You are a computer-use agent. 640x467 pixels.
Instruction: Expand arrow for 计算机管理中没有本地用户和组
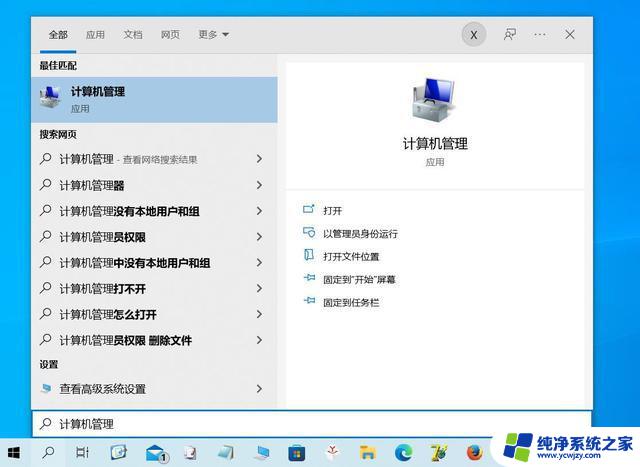(259, 262)
